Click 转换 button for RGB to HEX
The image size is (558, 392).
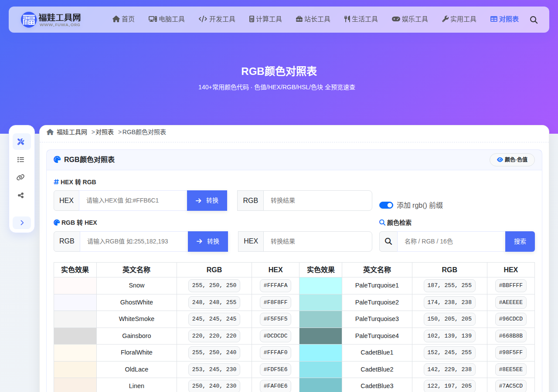point(208,241)
